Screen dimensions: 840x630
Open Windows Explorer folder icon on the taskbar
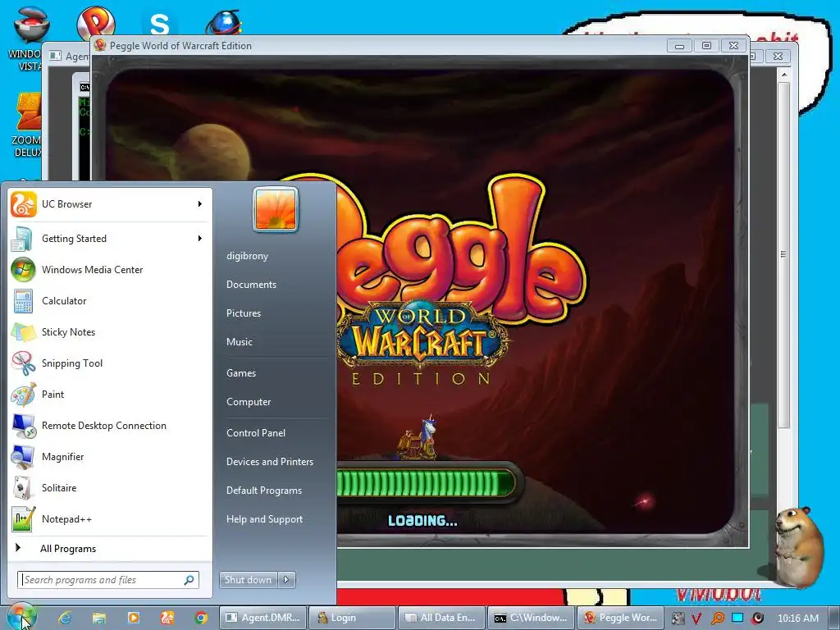[x=99, y=618]
